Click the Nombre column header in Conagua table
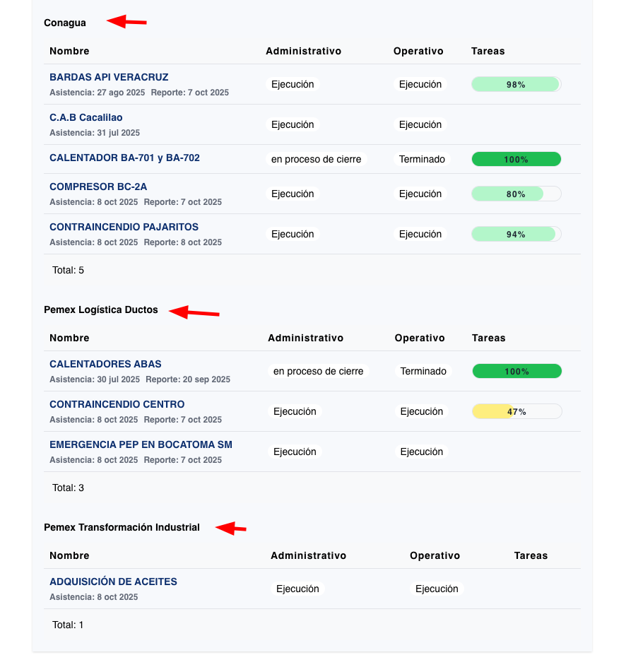The width and height of the screenshot is (626, 672). click(68, 51)
